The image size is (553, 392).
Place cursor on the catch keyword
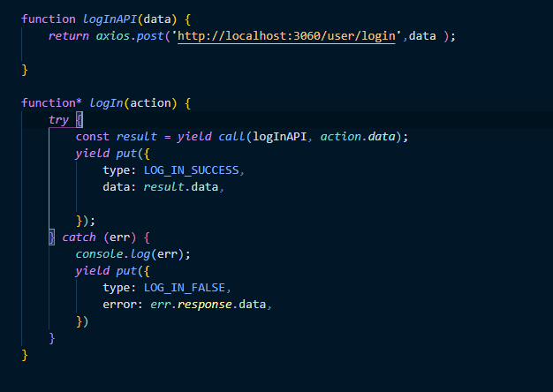click(80, 237)
